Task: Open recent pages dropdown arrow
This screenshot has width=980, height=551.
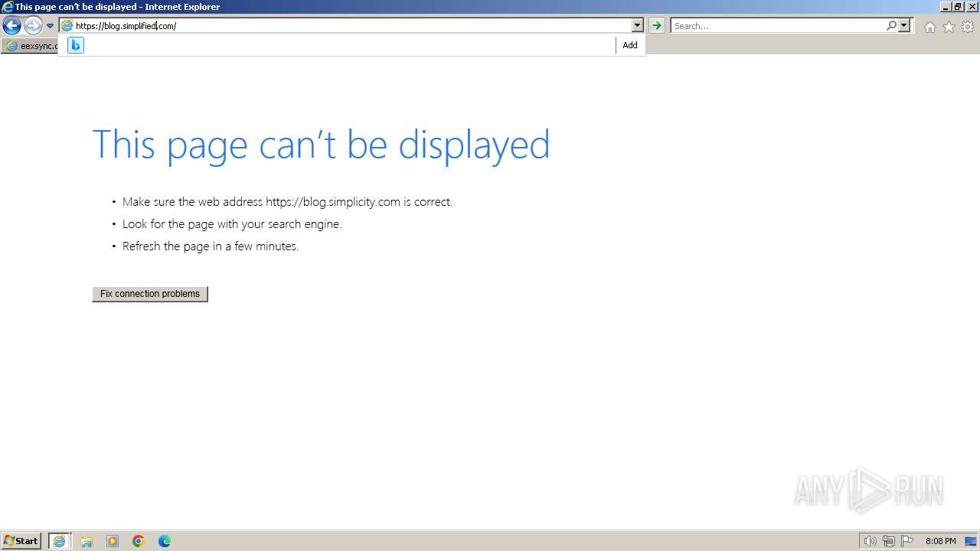Action: pyautogui.click(x=50, y=26)
